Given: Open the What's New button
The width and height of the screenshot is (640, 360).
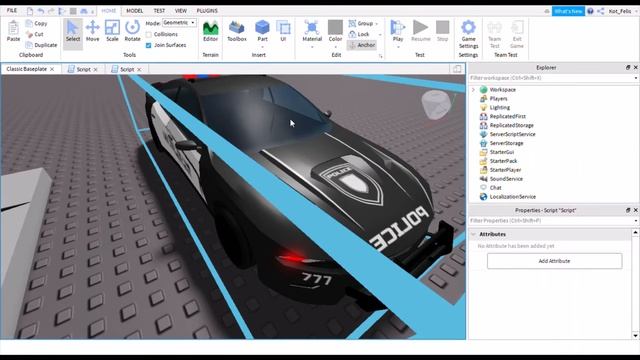Looking at the screenshot, I should pyautogui.click(x=568, y=11).
